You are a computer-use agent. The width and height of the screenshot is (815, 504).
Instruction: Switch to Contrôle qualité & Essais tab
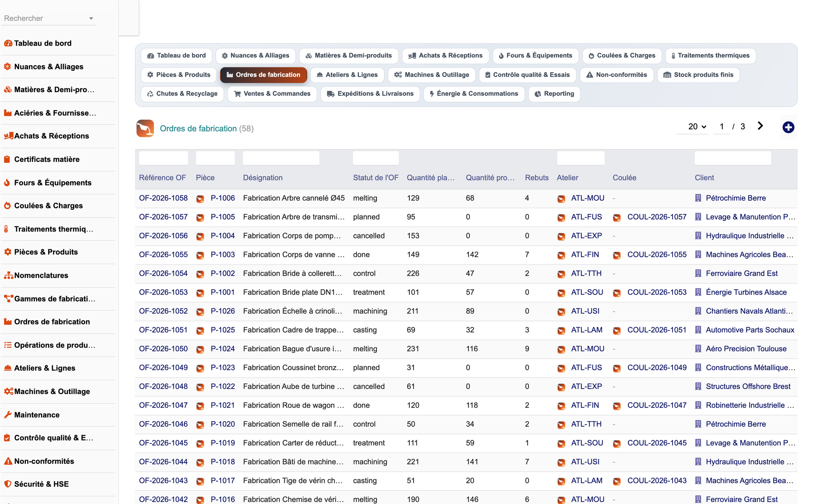pyautogui.click(x=527, y=75)
